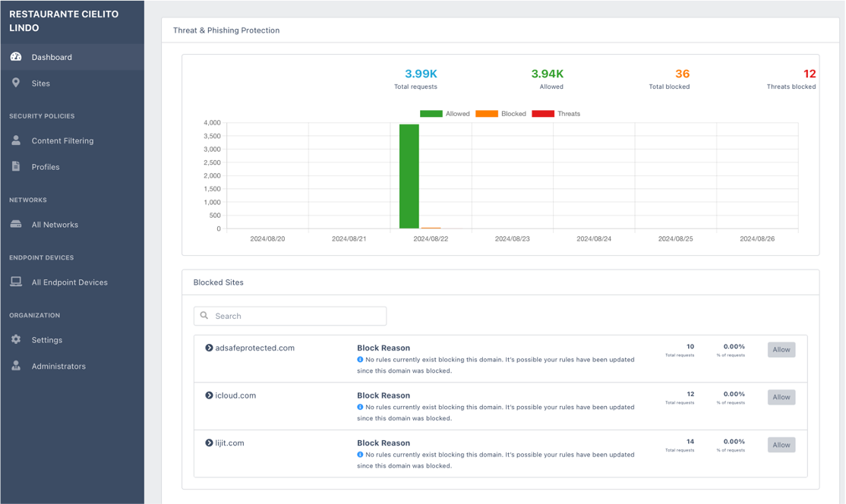
Task: Open the Dashboard menu item
Action: [72, 57]
